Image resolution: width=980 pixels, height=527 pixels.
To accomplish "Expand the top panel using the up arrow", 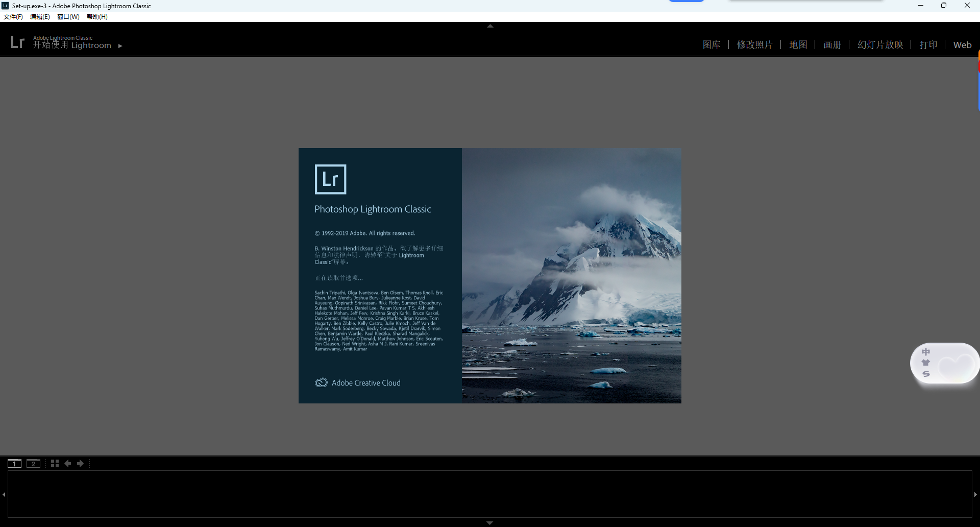I will coord(489,25).
